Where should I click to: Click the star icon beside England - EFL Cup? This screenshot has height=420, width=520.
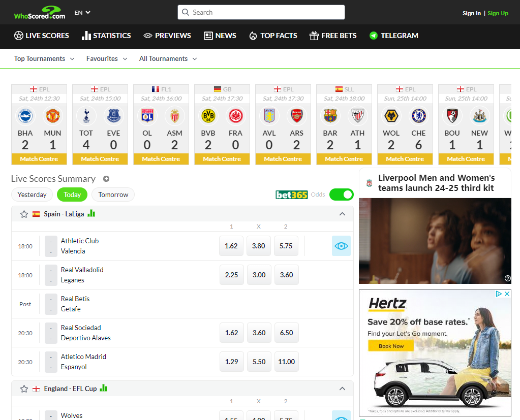point(24,389)
